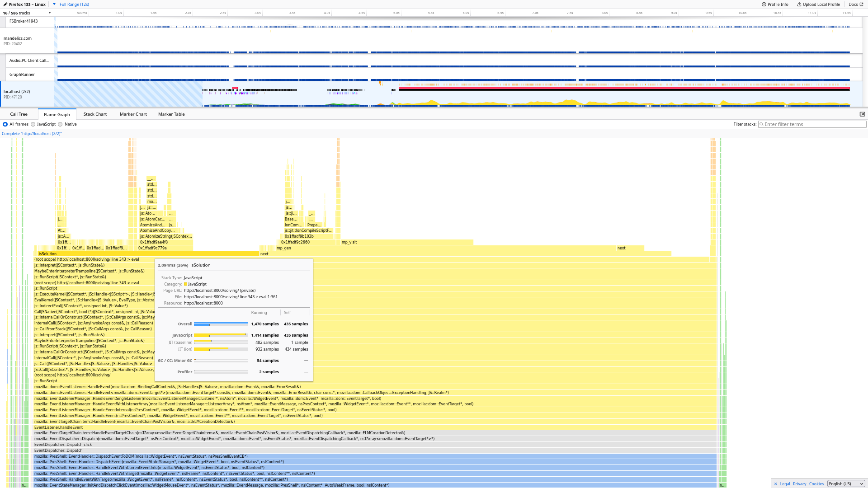The width and height of the screenshot is (868, 488).
Task: Click the Upload Local Profile arrow icon
Action: click(799, 5)
